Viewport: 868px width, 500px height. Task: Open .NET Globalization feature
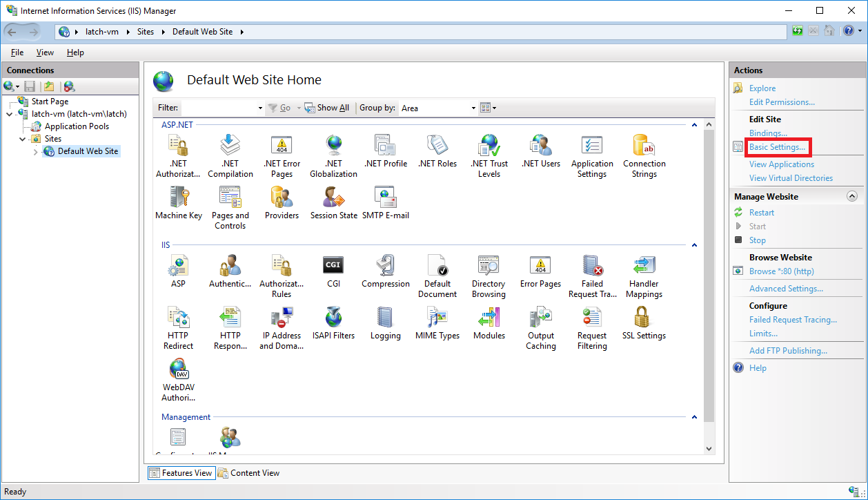tap(333, 156)
